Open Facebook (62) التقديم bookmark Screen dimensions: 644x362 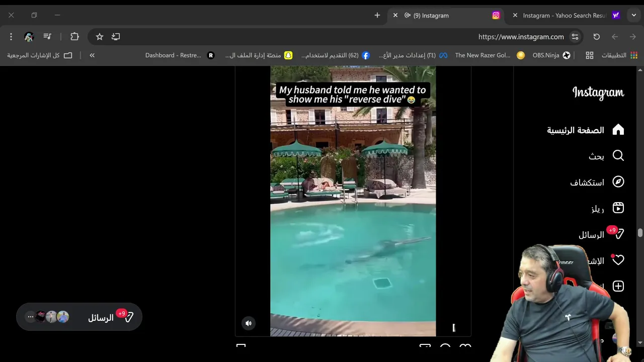pyautogui.click(x=336, y=55)
